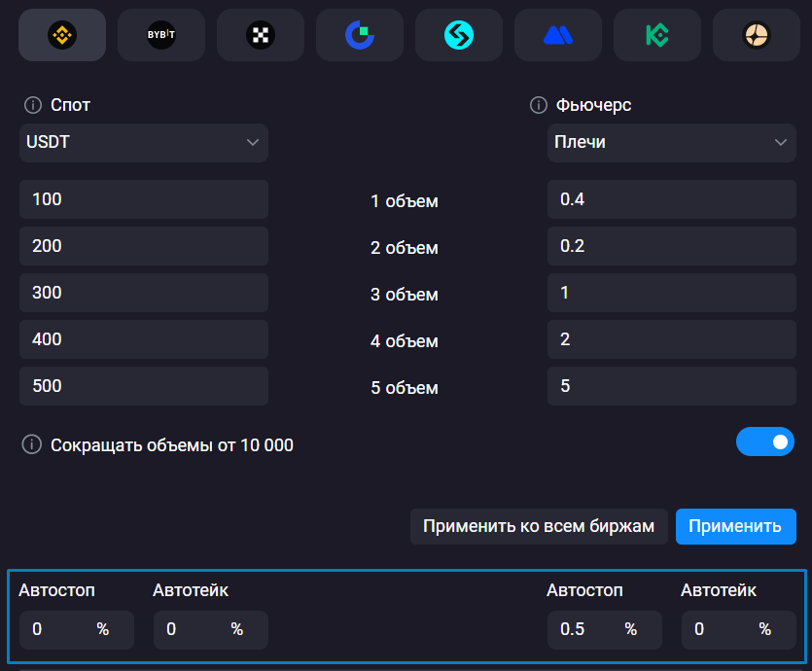Open the USDT spot currency dropdown
This screenshot has width=812, height=671.
144,142
